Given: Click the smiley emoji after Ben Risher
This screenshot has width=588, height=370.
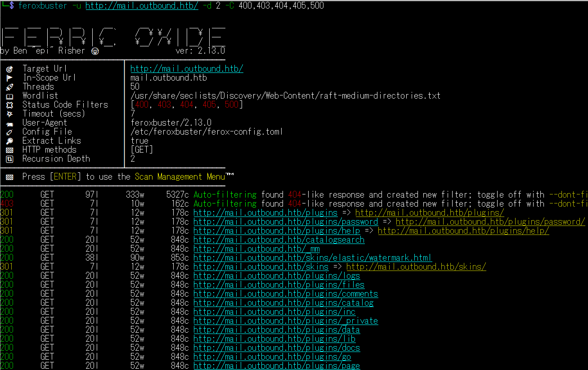Looking at the screenshot, I should pyautogui.click(x=94, y=51).
